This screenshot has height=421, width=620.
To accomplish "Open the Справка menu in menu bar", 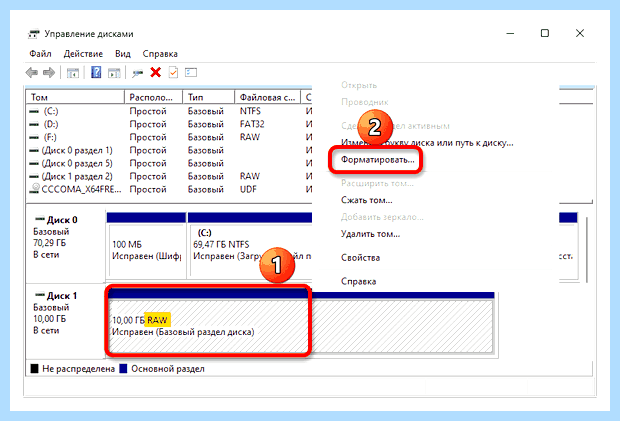I will 160,54.
